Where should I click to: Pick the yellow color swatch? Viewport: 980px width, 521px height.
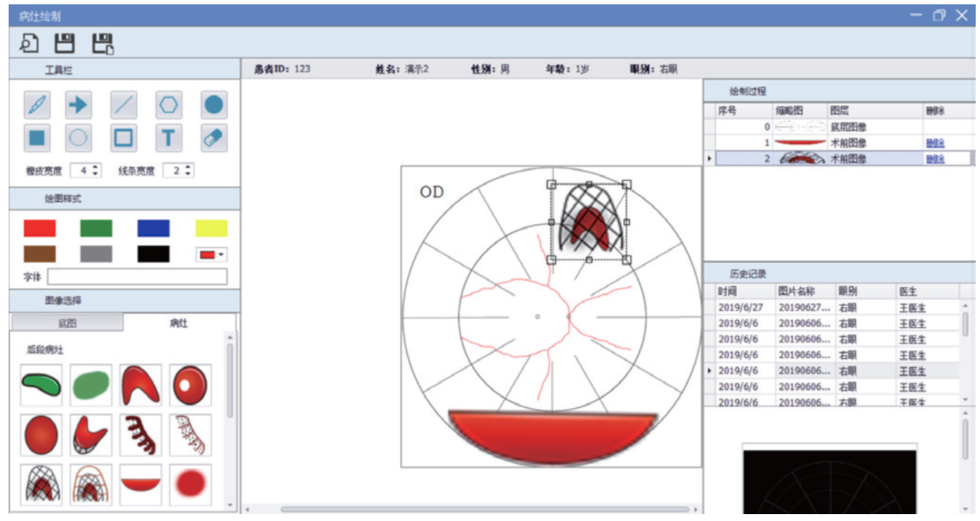click(x=211, y=228)
